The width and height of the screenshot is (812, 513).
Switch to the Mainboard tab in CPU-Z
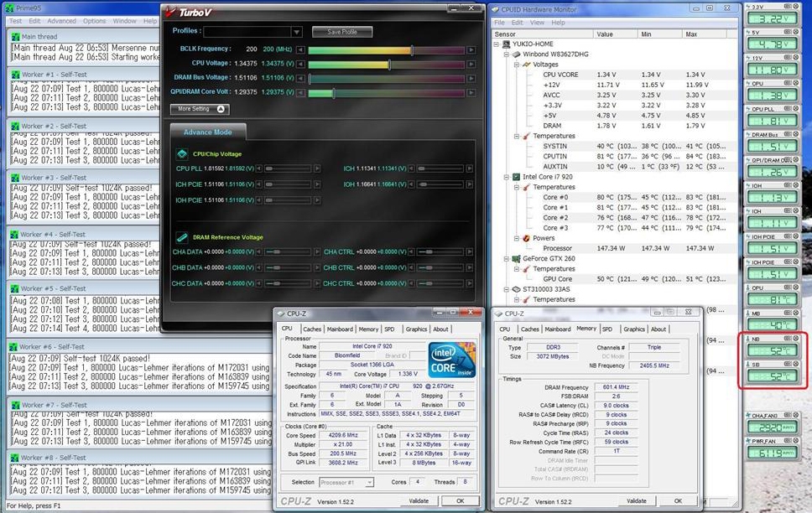[x=340, y=329]
